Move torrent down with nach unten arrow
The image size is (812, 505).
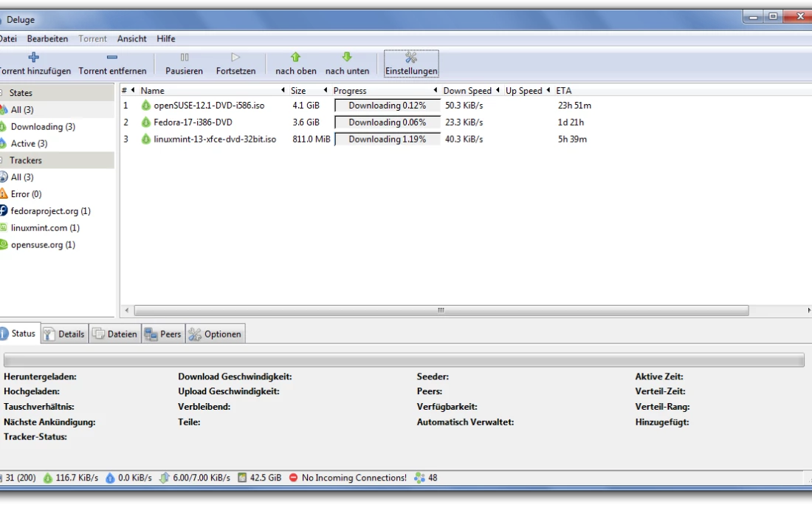347,58
